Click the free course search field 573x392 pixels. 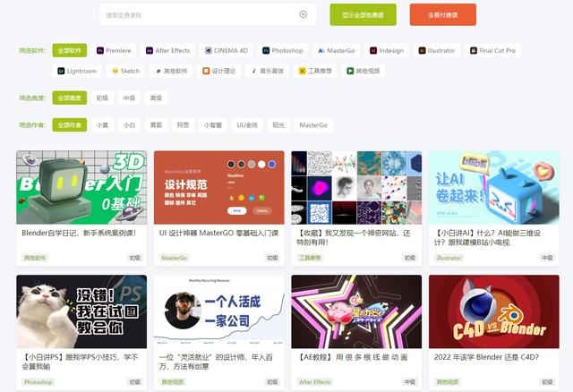tap(208, 14)
